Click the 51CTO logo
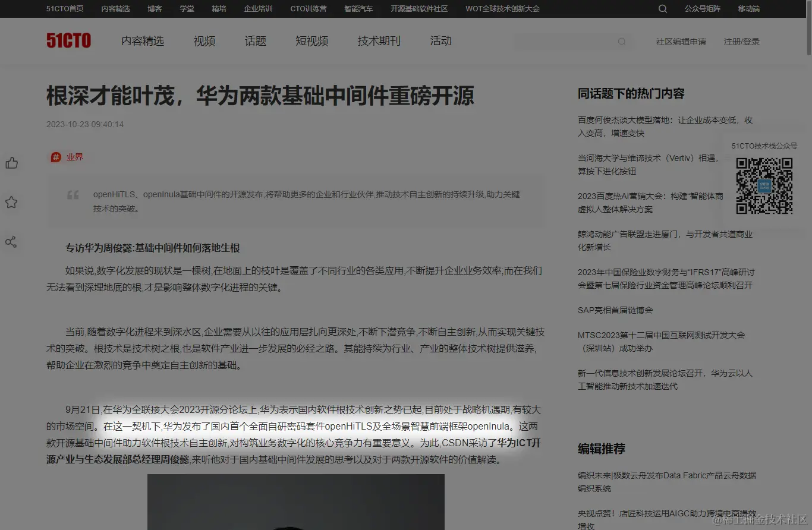This screenshot has height=530, width=812. pos(68,40)
